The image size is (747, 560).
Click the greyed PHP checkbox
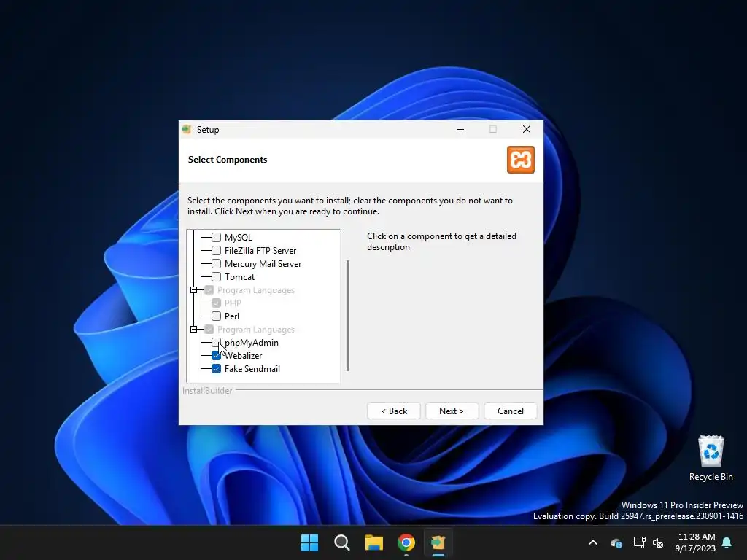[216, 303]
